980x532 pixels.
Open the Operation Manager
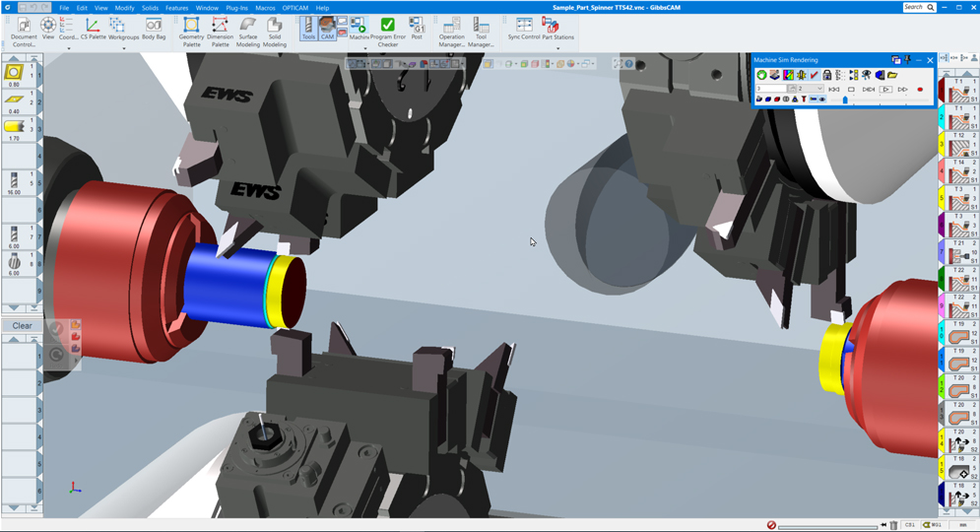(x=451, y=30)
